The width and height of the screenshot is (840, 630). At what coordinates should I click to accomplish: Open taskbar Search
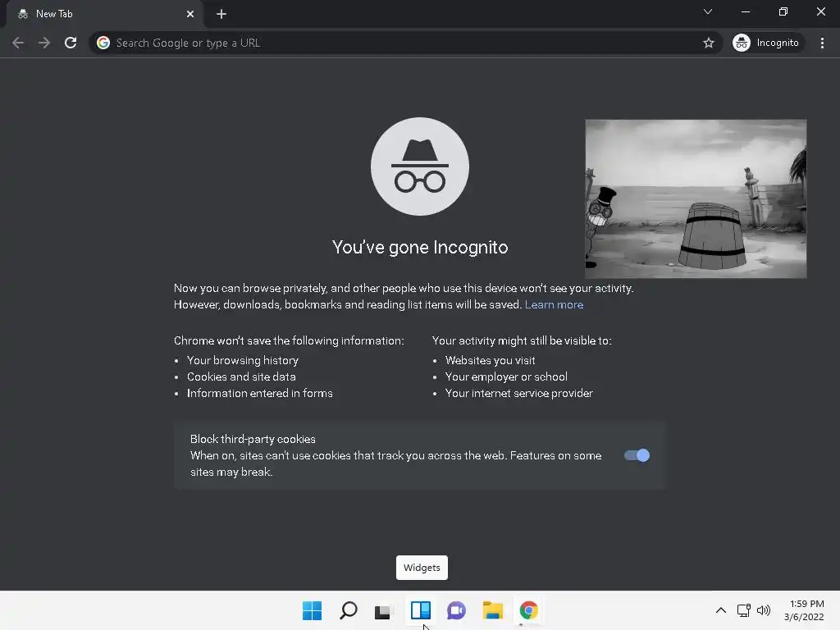348,610
